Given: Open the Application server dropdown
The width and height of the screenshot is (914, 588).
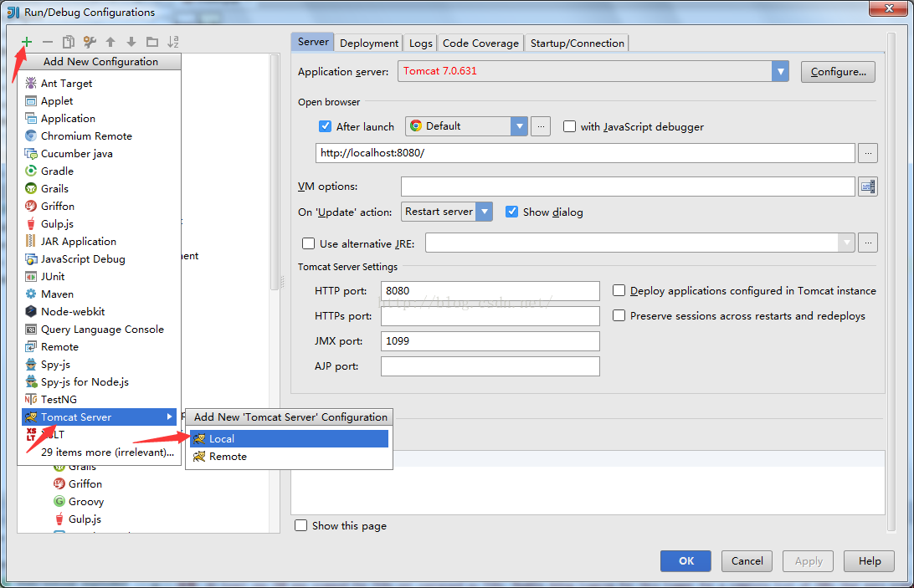Looking at the screenshot, I should [x=780, y=71].
